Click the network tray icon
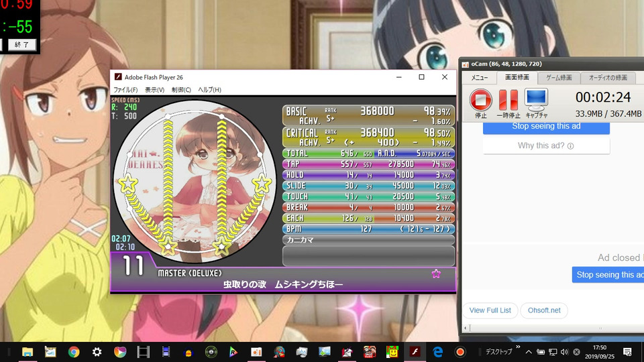Screen dimensions: 644x362 click(x=553, y=352)
